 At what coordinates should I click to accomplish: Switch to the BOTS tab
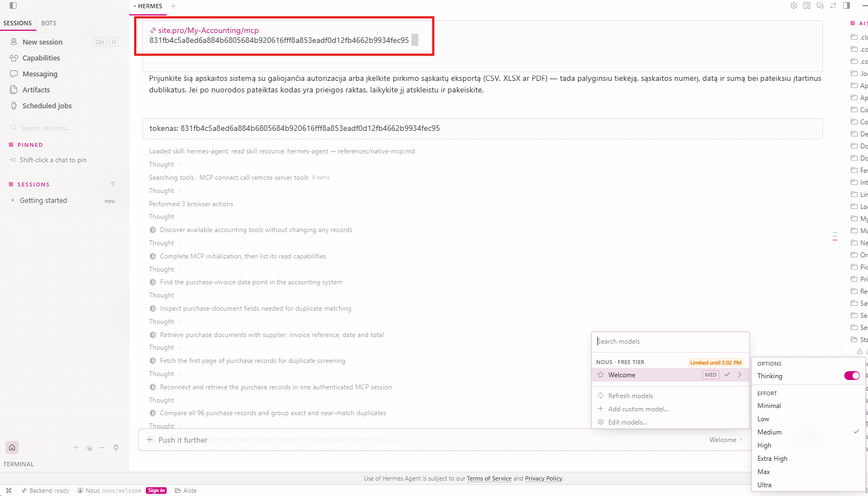click(48, 23)
